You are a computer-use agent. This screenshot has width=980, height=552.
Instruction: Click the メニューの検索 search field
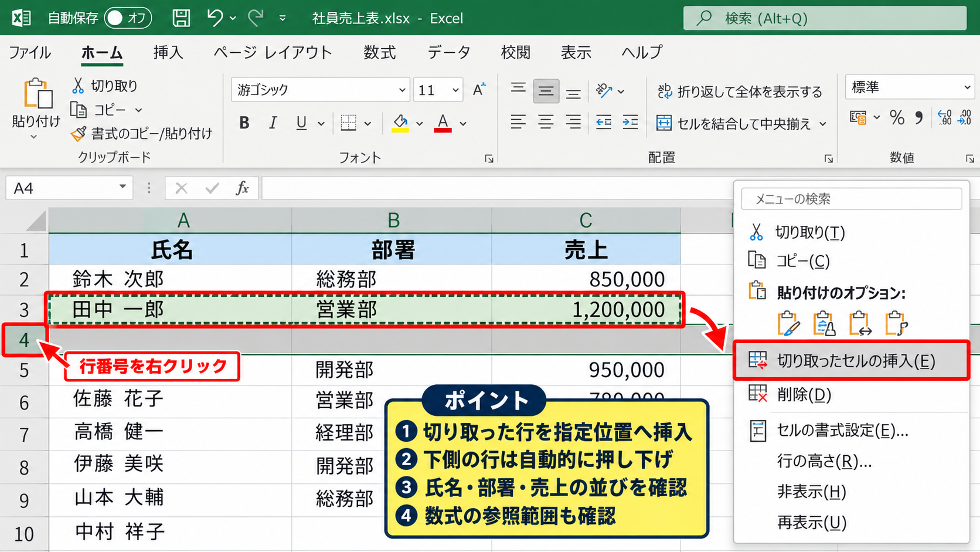(x=851, y=199)
